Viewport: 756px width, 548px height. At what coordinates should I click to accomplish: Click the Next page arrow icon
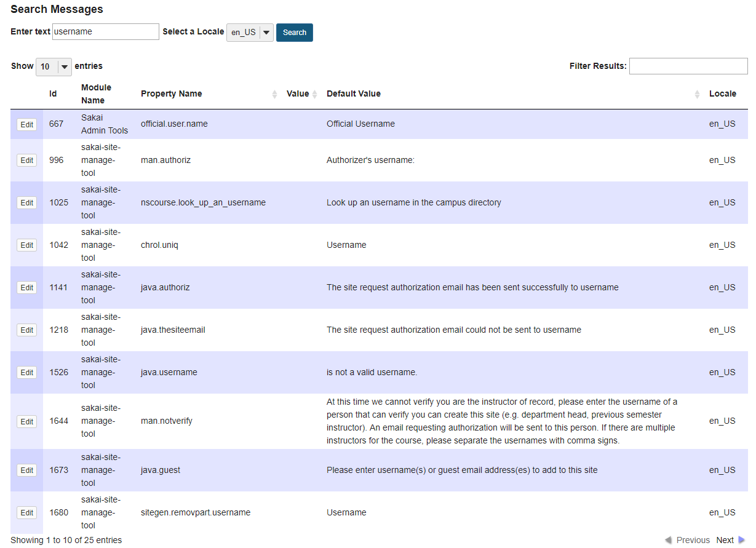point(741,540)
